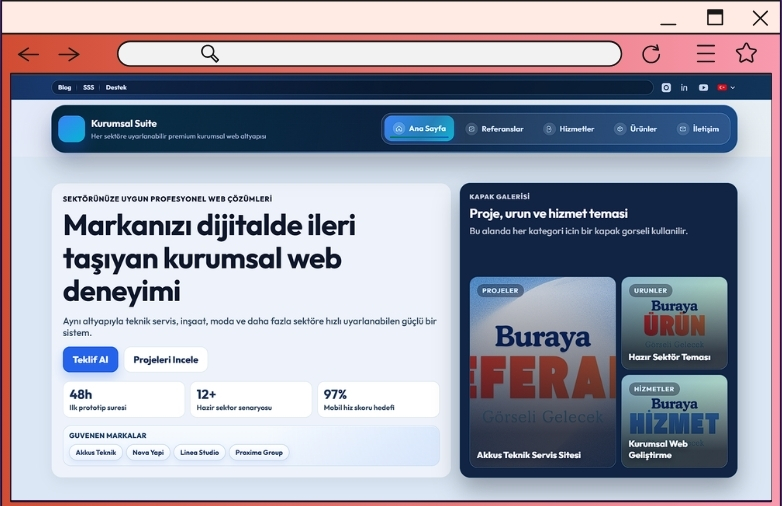Click the Kurumsal Suite site title
This screenshot has height=506, width=782.
tap(124, 124)
